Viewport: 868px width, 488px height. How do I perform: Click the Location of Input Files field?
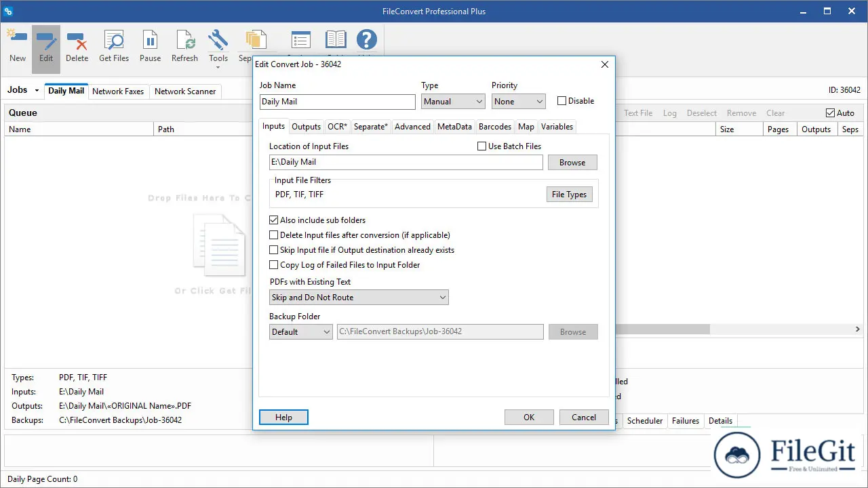[x=406, y=163]
